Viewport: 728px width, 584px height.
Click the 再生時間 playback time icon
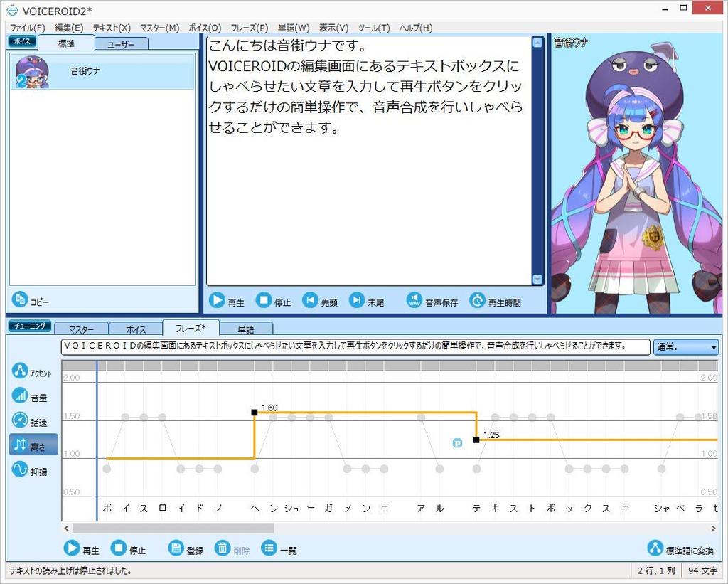pos(478,300)
